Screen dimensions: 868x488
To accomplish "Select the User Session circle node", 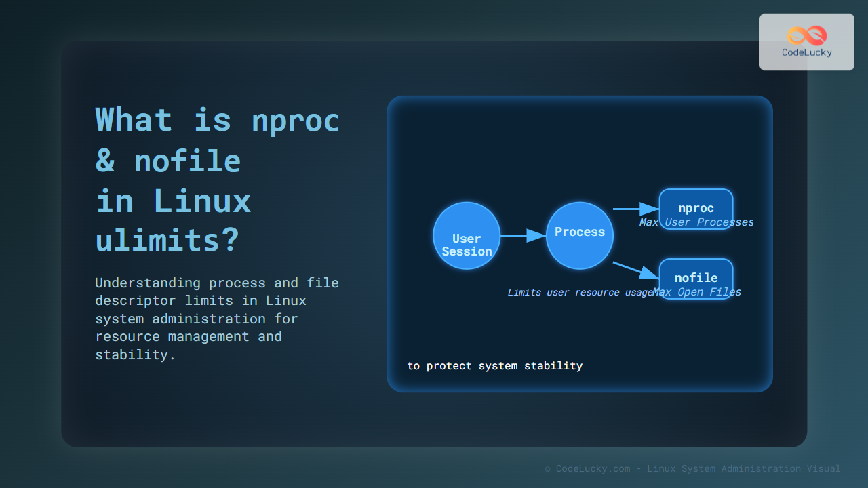I will click(x=467, y=236).
